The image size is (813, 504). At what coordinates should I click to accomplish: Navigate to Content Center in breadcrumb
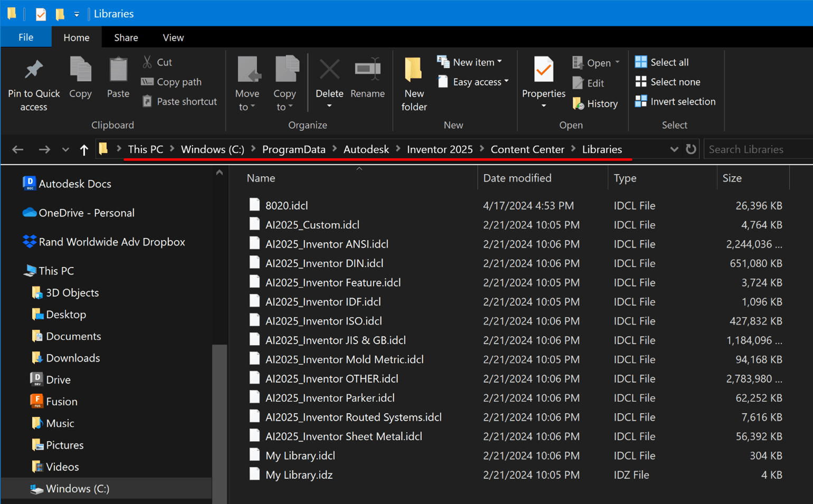tap(527, 149)
